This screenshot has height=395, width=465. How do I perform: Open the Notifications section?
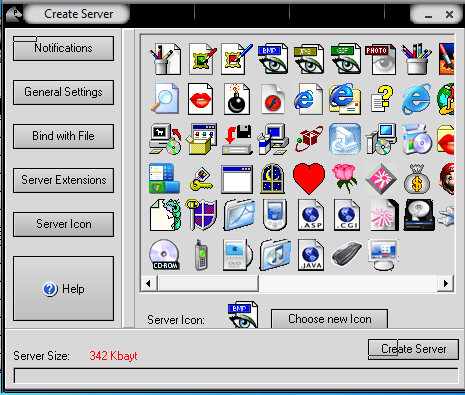[63, 48]
